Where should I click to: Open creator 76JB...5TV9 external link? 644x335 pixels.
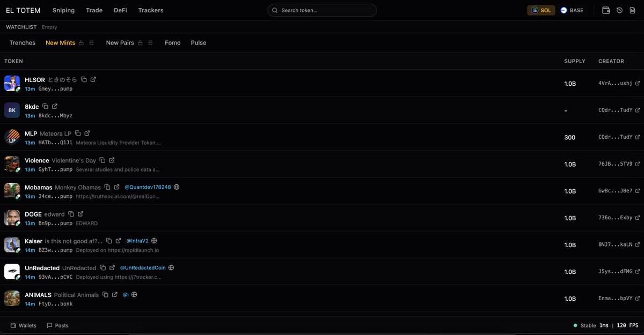pos(638,163)
